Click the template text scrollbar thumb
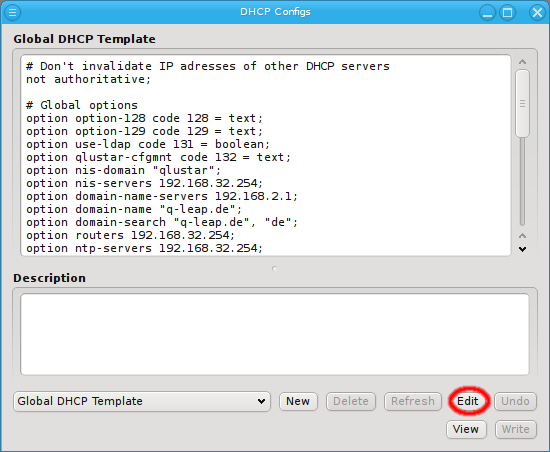The image size is (550, 452). (522, 103)
